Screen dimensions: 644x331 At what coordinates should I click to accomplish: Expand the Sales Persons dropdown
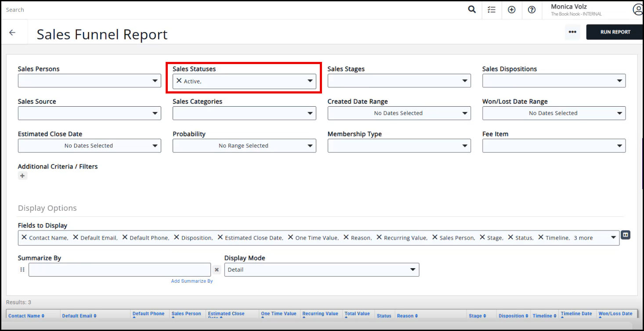89,81
